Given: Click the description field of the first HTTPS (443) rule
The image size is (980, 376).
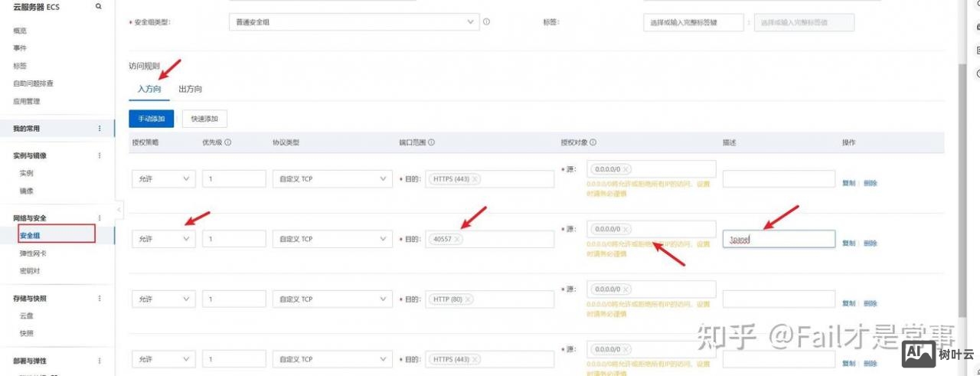Looking at the screenshot, I should click(x=779, y=179).
